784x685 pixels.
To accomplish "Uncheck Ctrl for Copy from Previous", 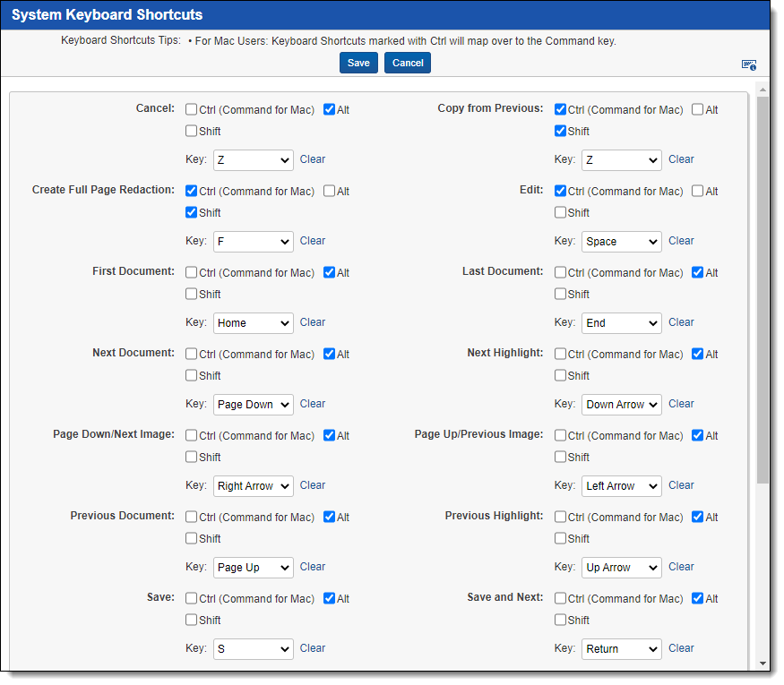I will 560,109.
